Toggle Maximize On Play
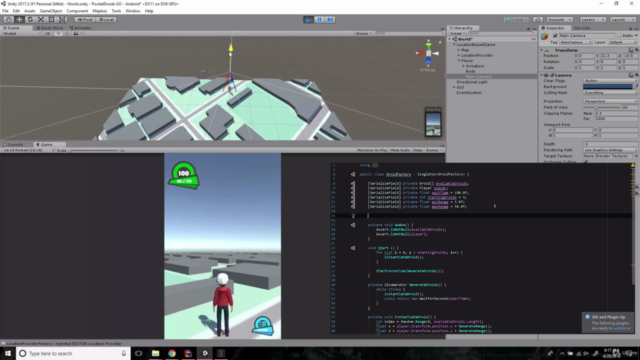 372,150
